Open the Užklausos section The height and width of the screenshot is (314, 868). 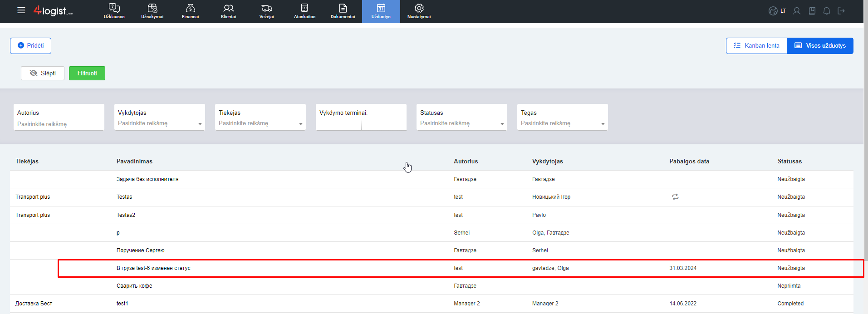pyautogui.click(x=114, y=11)
